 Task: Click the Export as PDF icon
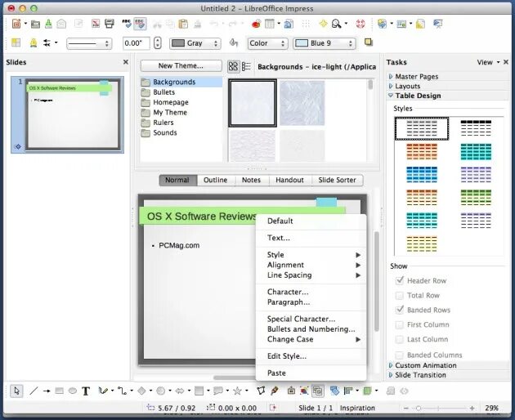(x=96, y=24)
